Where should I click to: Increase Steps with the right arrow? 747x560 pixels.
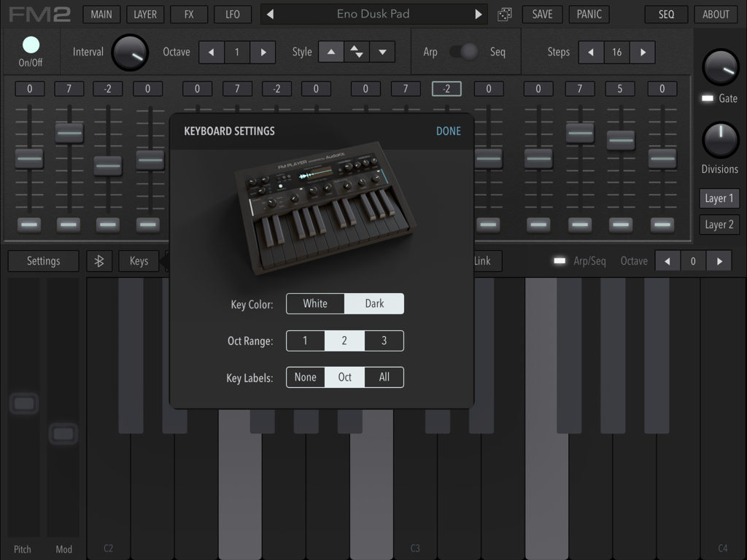coord(643,52)
